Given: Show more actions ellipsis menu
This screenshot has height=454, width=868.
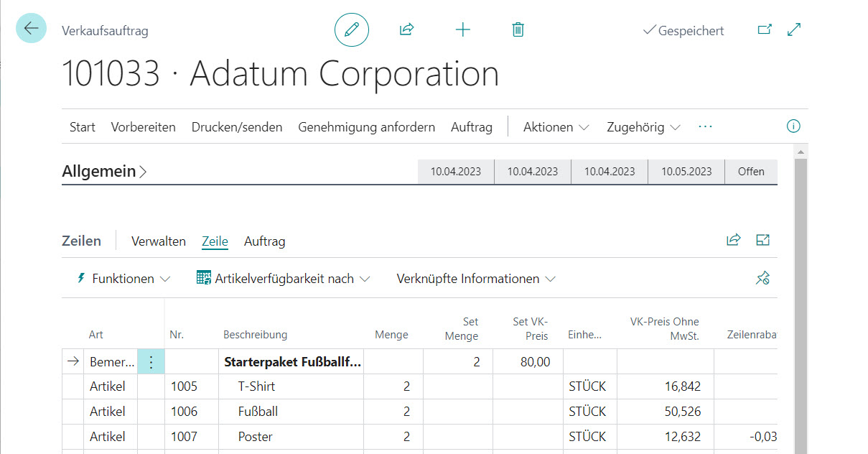Looking at the screenshot, I should pyautogui.click(x=706, y=126).
